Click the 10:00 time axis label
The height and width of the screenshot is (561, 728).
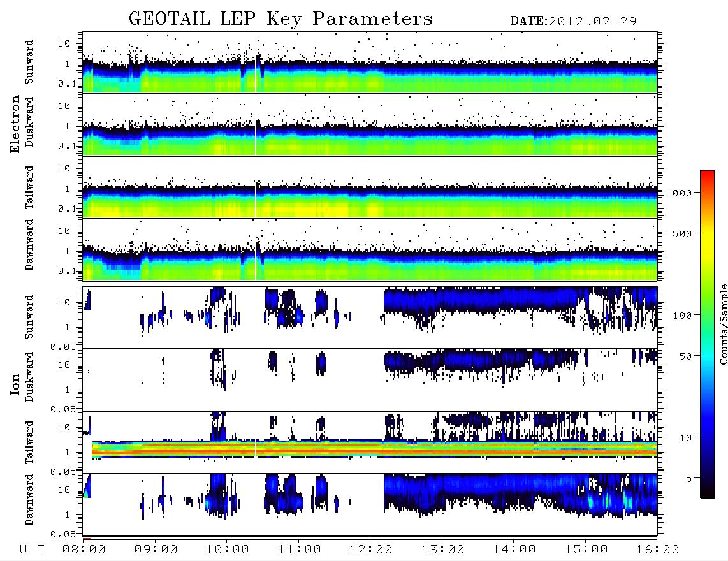point(228,550)
